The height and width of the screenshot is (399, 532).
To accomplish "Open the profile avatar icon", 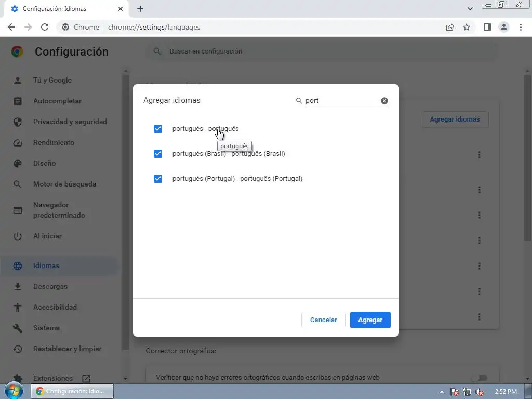I will point(504,27).
